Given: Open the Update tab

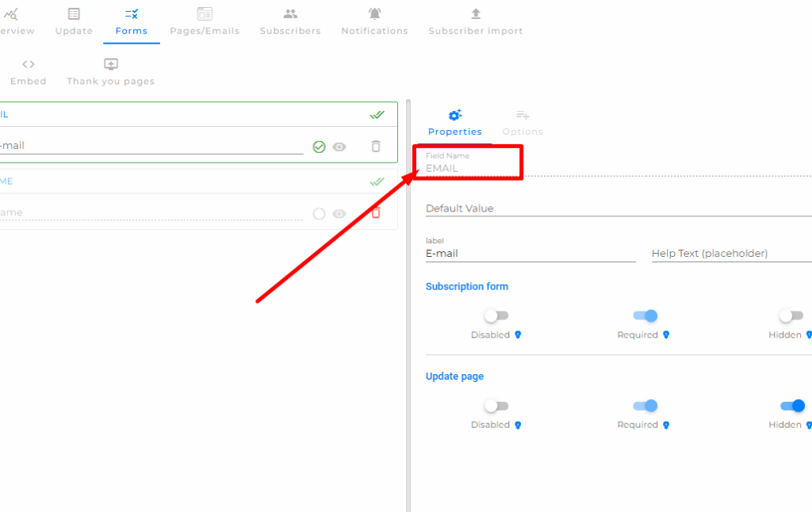Looking at the screenshot, I should [74, 21].
